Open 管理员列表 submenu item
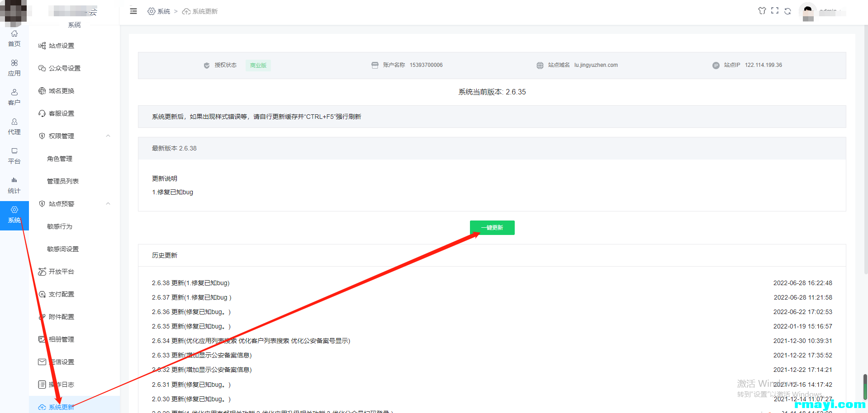The height and width of the screenshot is (413, 868). pos(63,181)
